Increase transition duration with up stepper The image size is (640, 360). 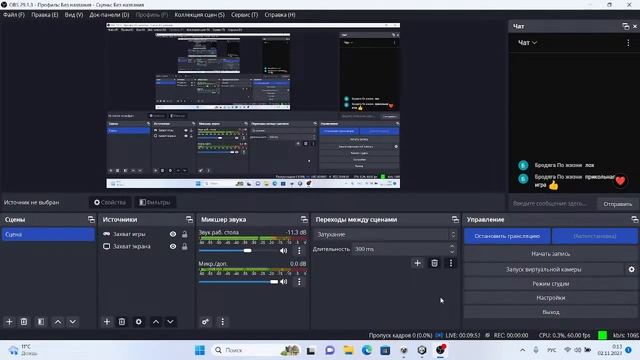click(452, 247)
